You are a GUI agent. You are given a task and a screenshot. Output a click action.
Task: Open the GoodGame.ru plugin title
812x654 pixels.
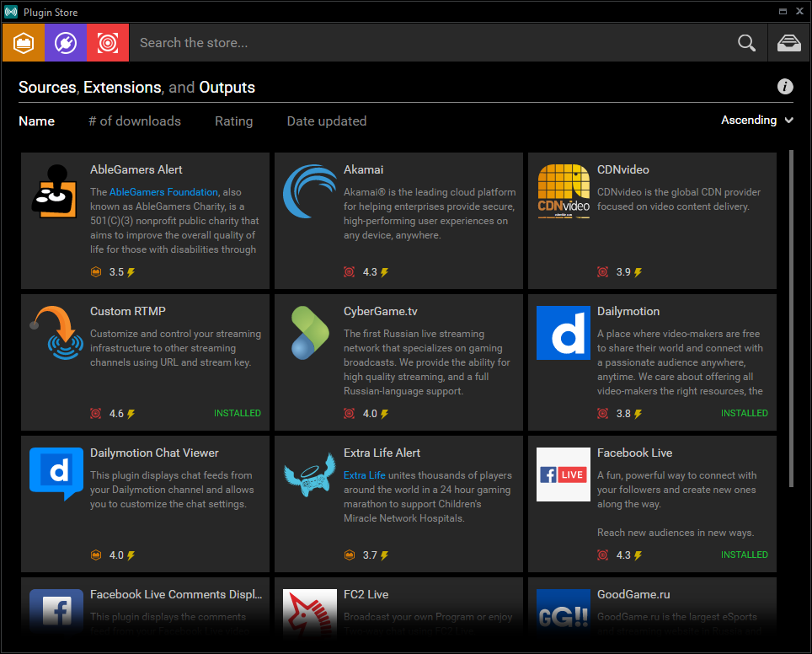(634, 594)
